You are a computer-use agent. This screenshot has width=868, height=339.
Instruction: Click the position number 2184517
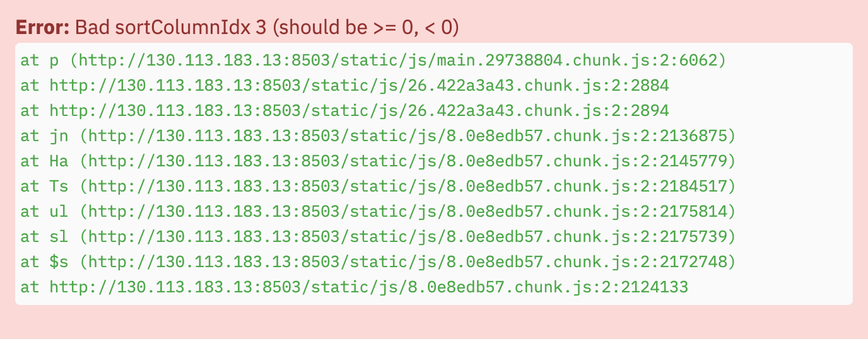(x=693, y=187)
